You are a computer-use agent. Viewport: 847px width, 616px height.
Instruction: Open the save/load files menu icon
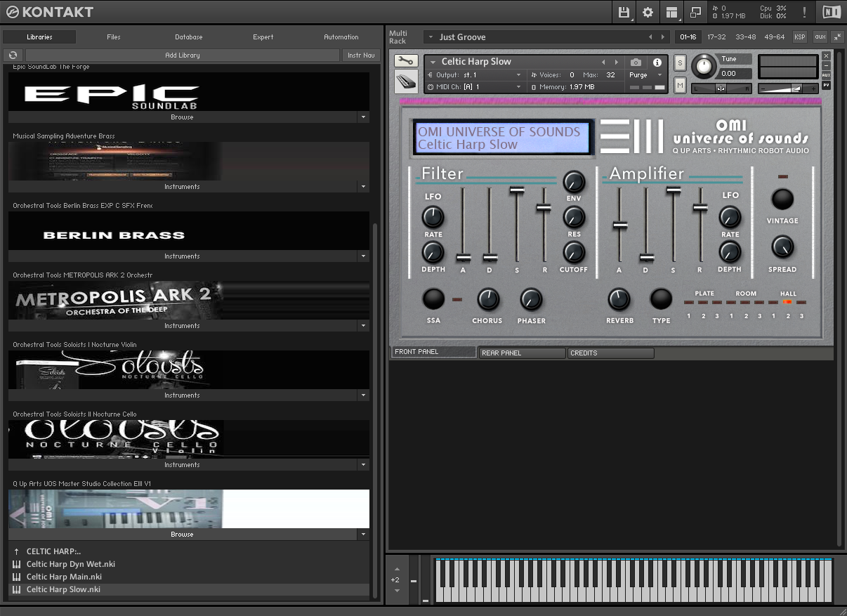pos(624,12)
